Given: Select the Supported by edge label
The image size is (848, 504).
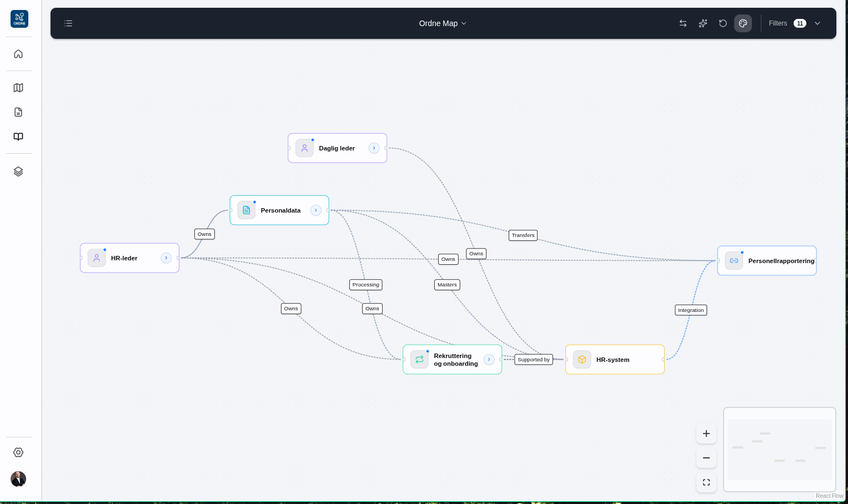Looking at the screenshot, I should tap(534, 360).
